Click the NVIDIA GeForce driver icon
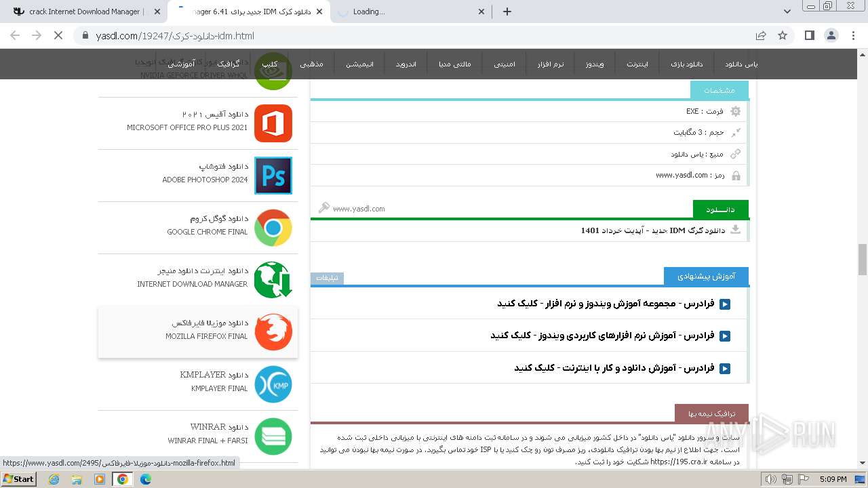The width and height of the screenshot is (868, 488). [x=273, y=71]
